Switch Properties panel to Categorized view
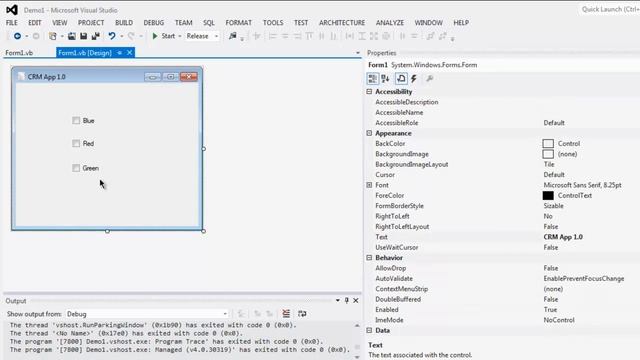Screen dimensions: 640x360 pos(373,78)
